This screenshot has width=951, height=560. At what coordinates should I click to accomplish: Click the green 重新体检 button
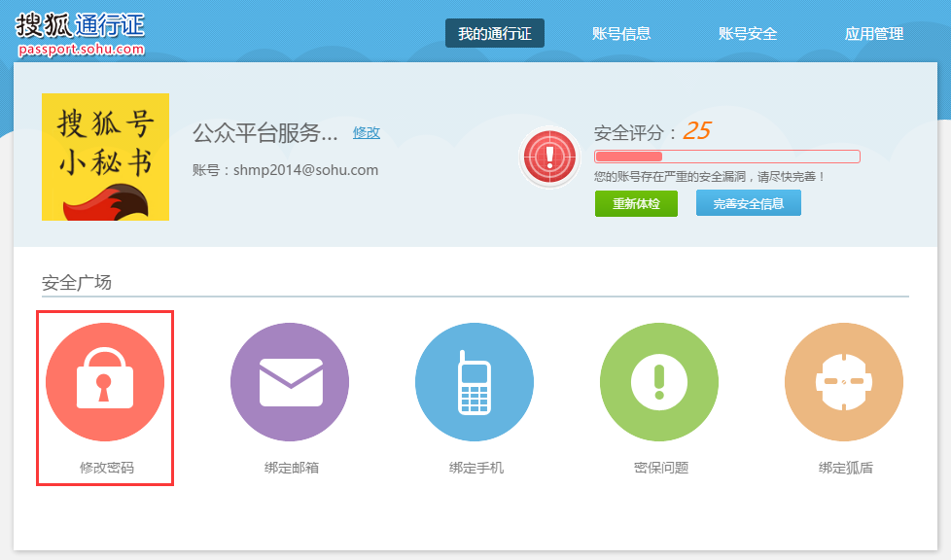(x=636, y=203)
